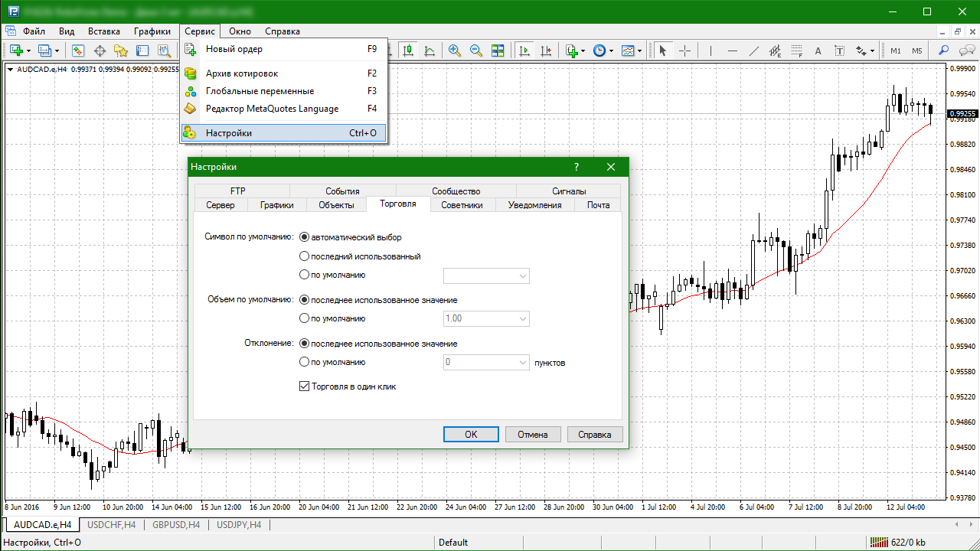Toggle 'Торговля в один клик' checkbox

click(x=305, y=386)
